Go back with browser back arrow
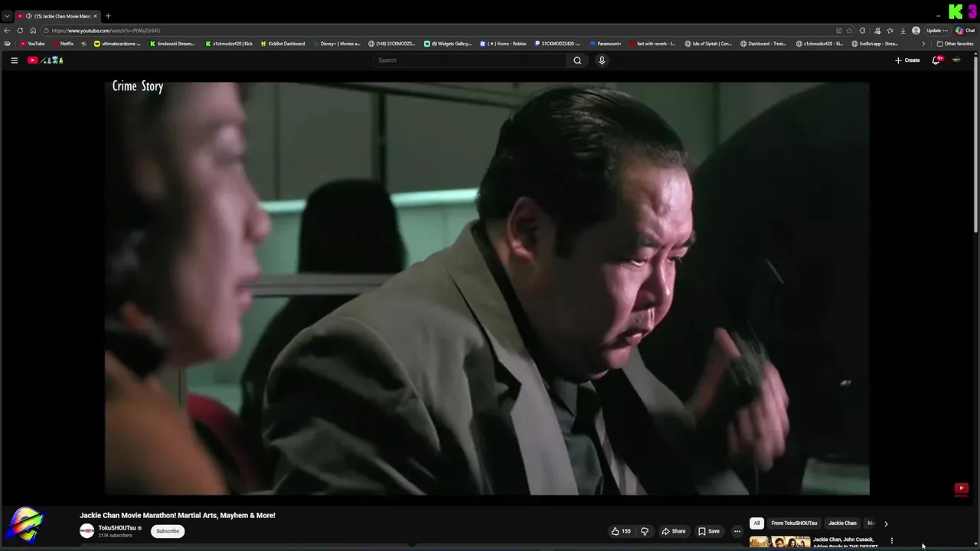This screenshot has height=551, width=980. click(8, 31)
